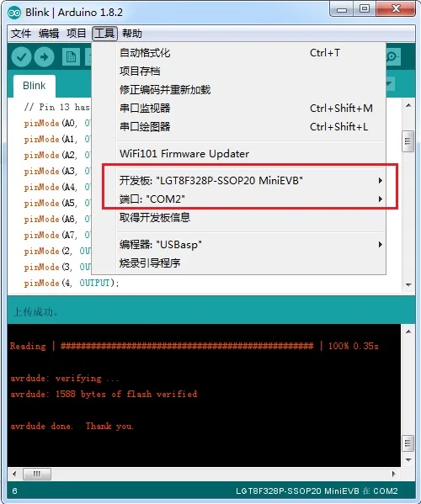Click the Arduino logo in title bar
The height and width of the screenshot is (504, 421).
[x=14, y=13]
